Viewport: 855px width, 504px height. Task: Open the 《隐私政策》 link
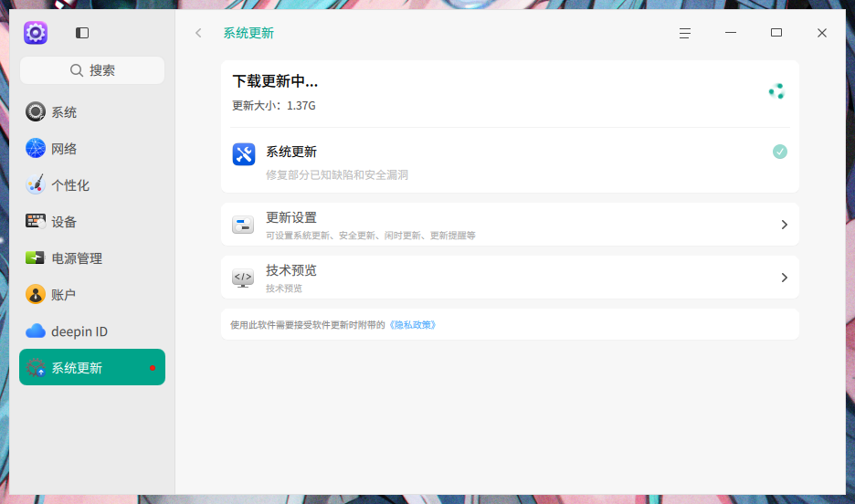coord(413,325)
